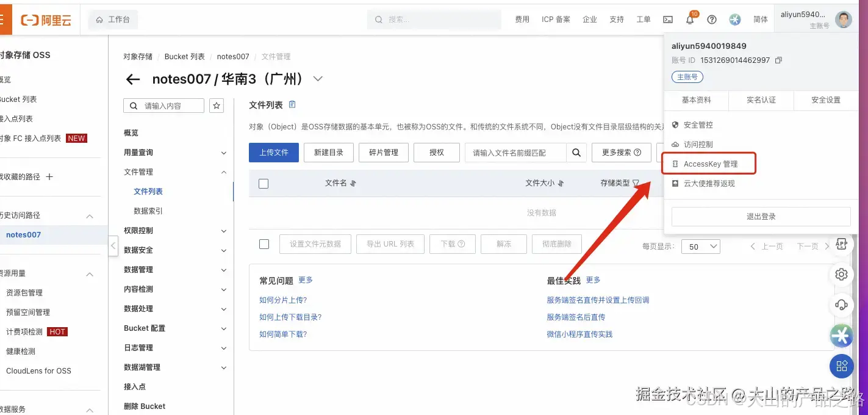Screen dimensions: 868x415
Task: Expand the 数据安全 menu
Action: (x=223, y=251)
